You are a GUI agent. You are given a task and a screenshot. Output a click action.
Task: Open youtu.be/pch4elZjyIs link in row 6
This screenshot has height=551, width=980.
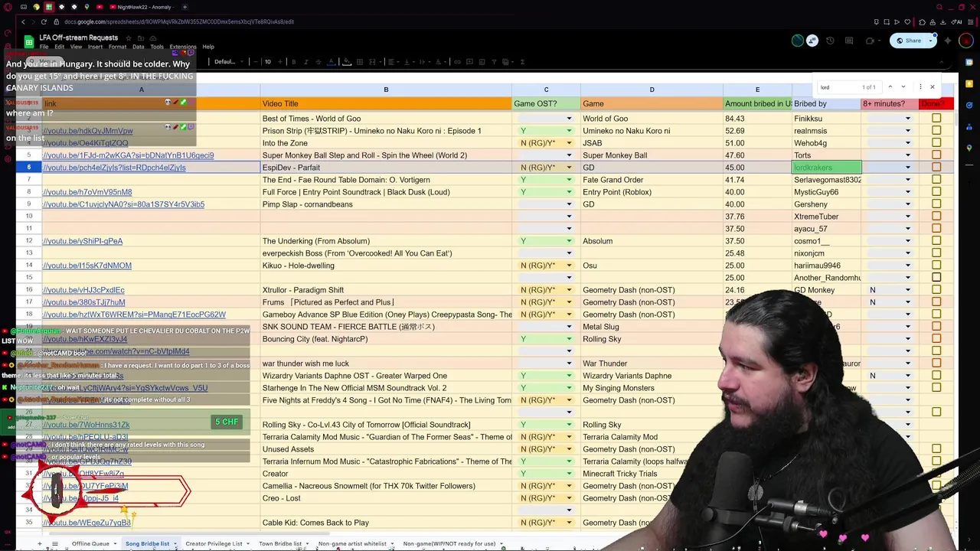(x=114, y=168)
